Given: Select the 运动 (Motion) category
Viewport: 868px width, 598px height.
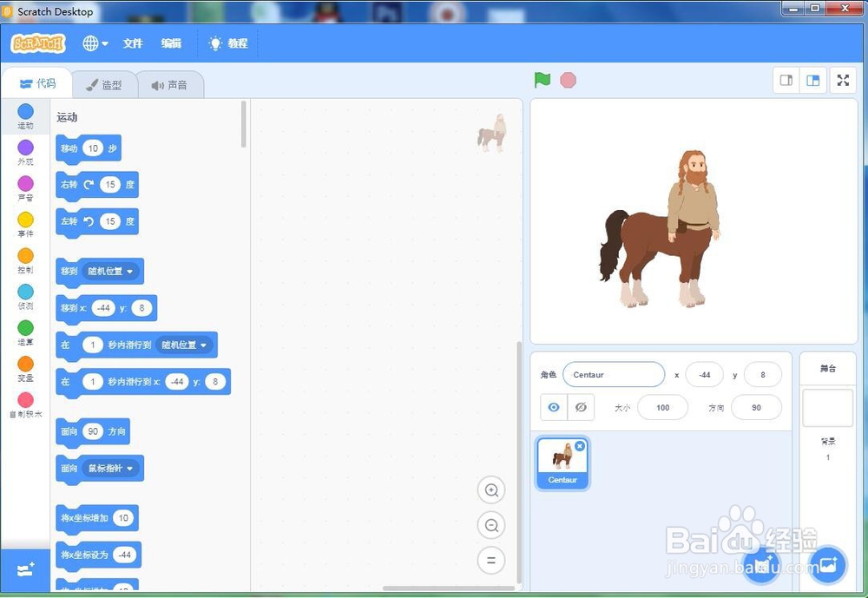Looking at the screenshot, I should tap(25, 117).
